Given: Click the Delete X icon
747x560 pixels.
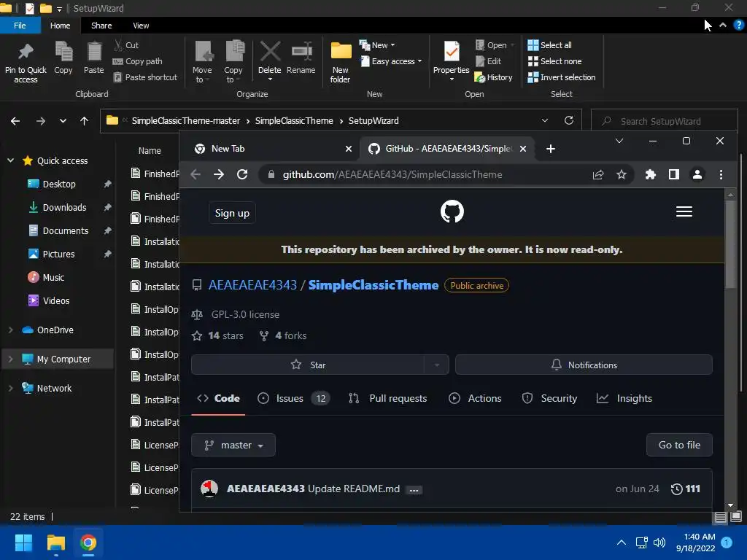Looking at the screenshot, I should [x=270, y=52].
